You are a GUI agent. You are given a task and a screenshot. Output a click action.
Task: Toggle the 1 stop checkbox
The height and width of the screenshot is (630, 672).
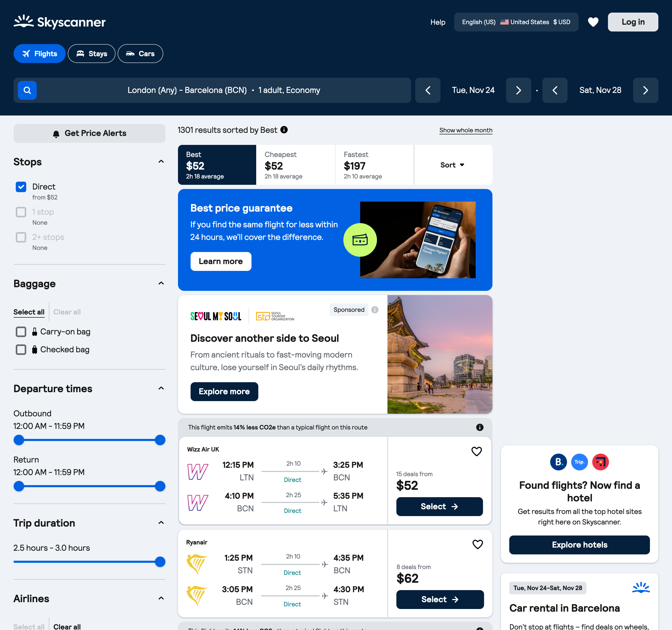tap(21, 212)
